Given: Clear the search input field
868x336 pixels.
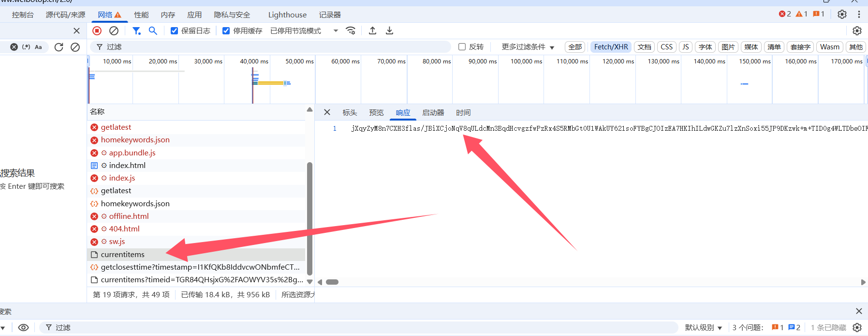Looking at the screenshot, I should 14,47.
